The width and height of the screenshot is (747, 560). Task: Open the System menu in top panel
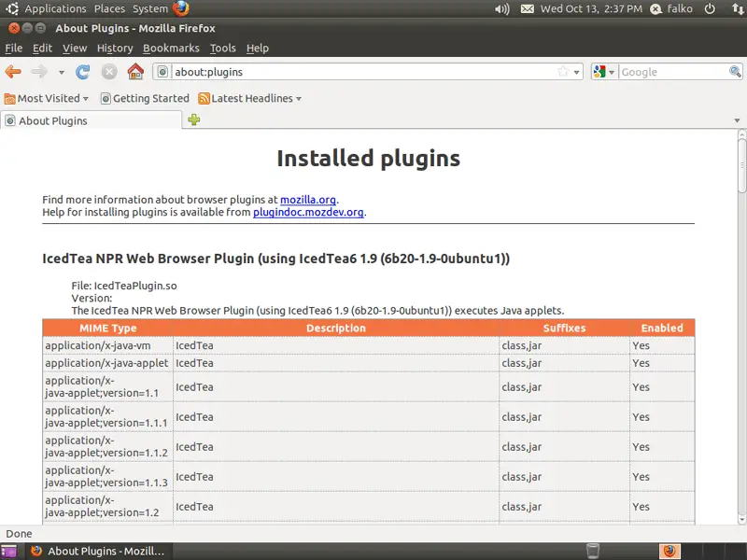(150, 8)
